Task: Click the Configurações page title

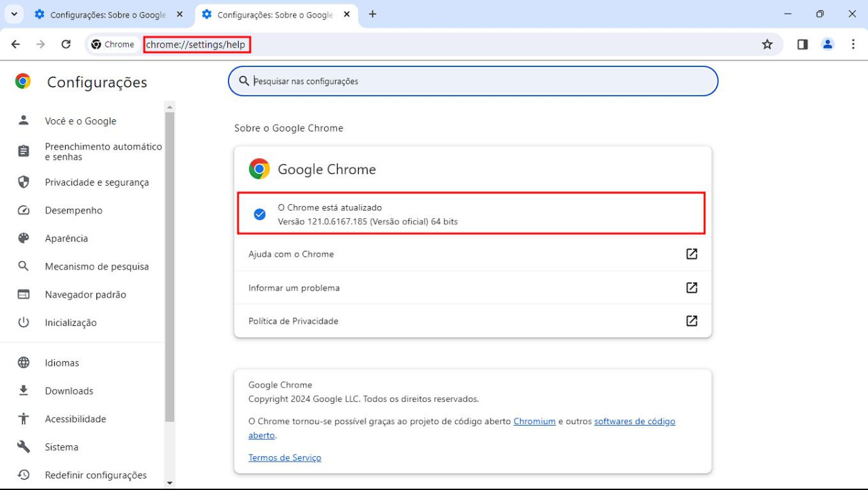Action: click(97, 82)
